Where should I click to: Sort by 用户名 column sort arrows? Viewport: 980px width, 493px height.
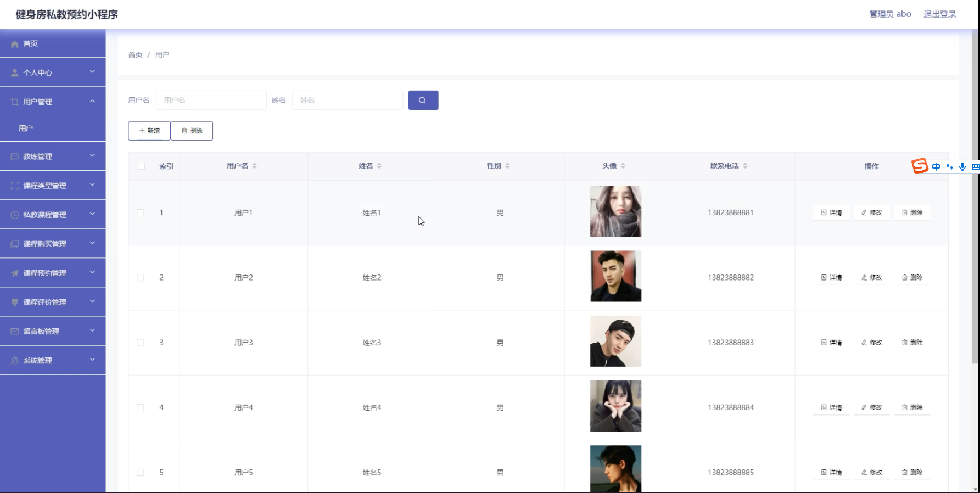coord(254,166)
